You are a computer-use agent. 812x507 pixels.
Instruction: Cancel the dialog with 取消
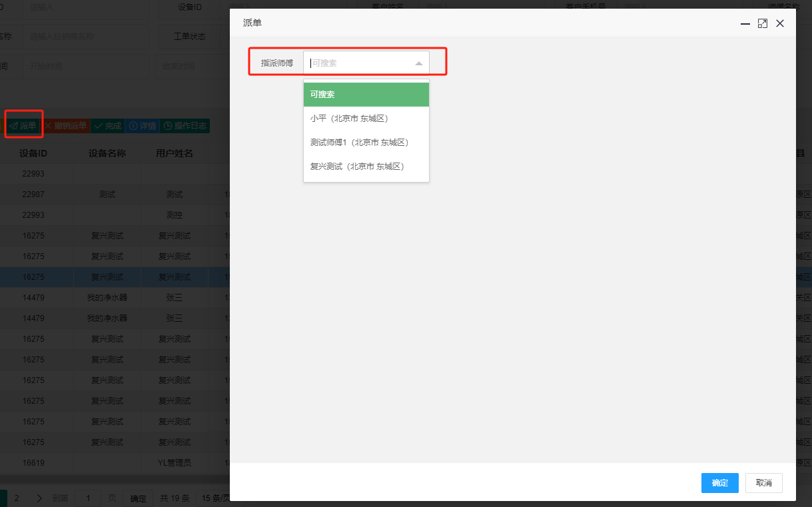(764, 483)
